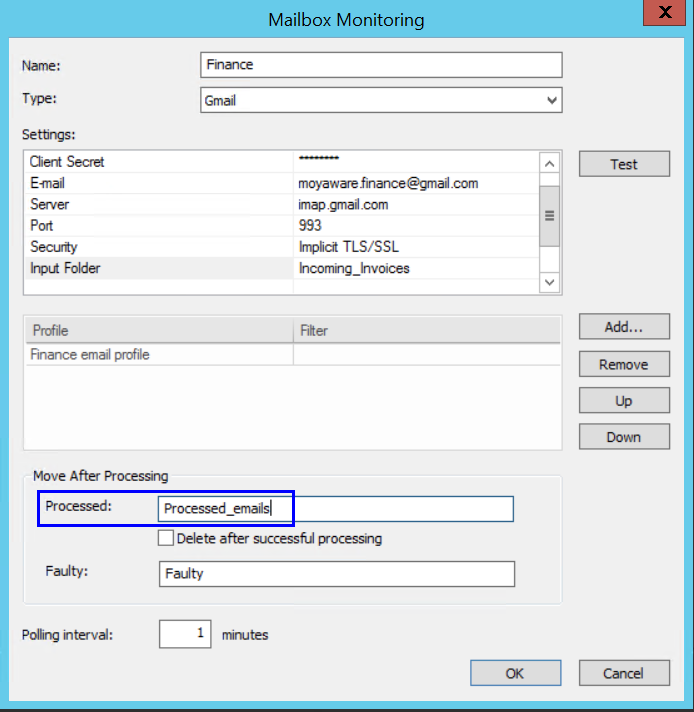Screen dimensions: 694x712
Task: Select the E-mail address value
Action: pos(388,183)
